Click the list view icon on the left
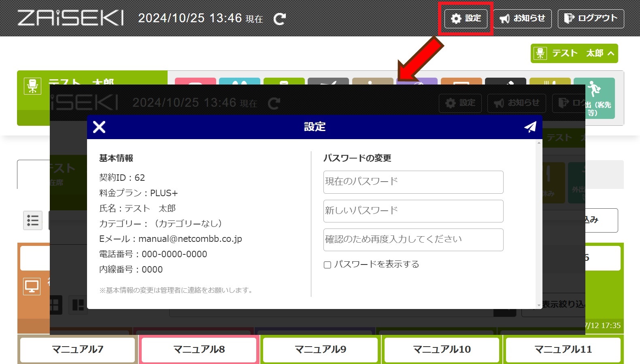 (33, 220)
